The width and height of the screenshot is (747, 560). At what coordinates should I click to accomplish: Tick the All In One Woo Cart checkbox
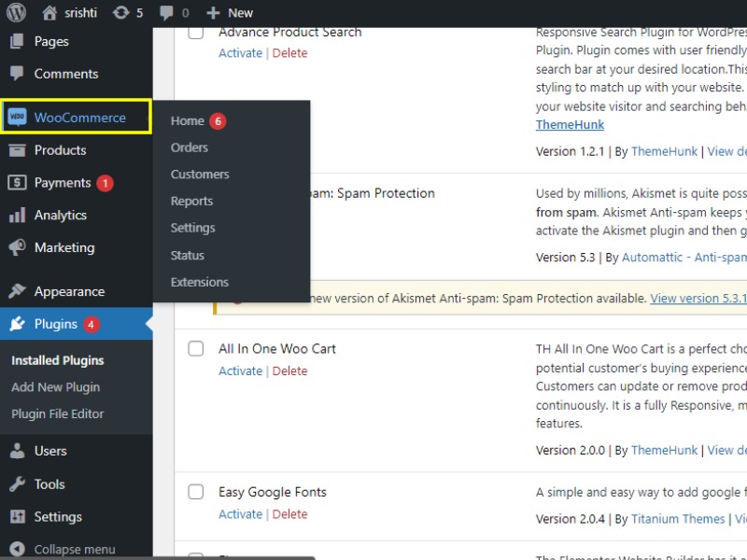tap(196, 348)
